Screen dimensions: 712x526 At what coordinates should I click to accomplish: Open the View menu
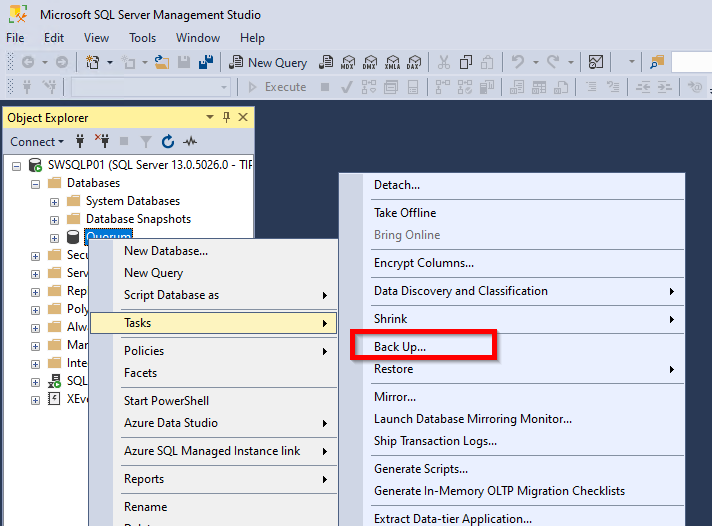coord(96,38)
